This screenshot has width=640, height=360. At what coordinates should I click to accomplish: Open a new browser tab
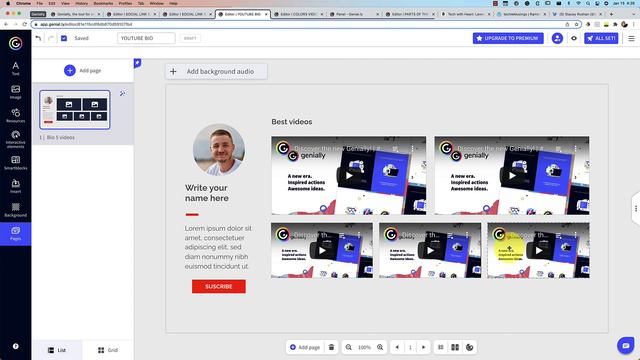coord(611,14)
